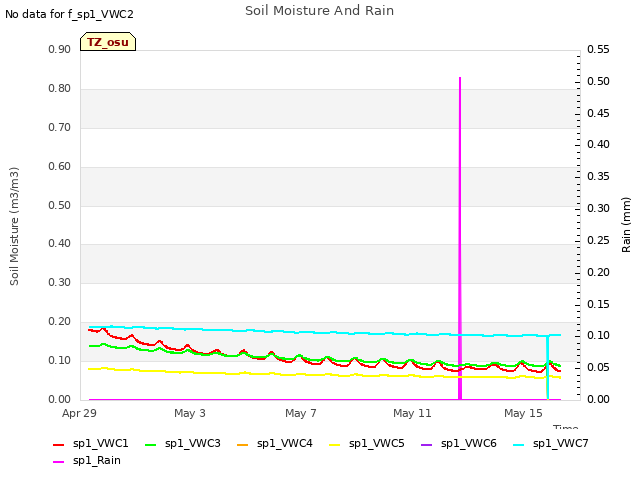
Task: Click the 'May 3' x-axis tick label
Action: pos(190,413)
